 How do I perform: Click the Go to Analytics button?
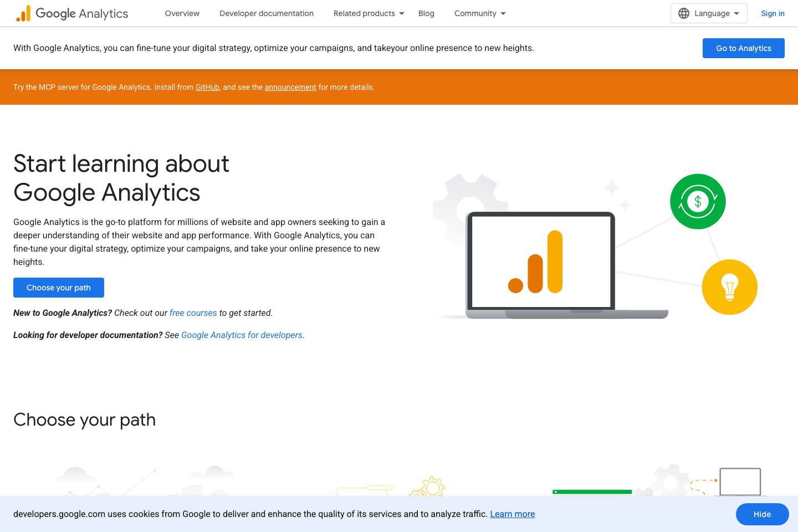coord(743,48)
